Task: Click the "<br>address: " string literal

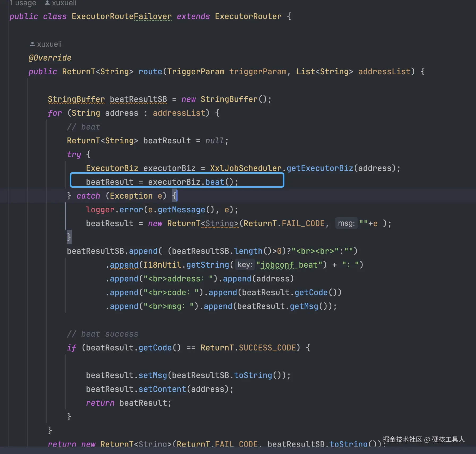Action: tap(179, 279)
